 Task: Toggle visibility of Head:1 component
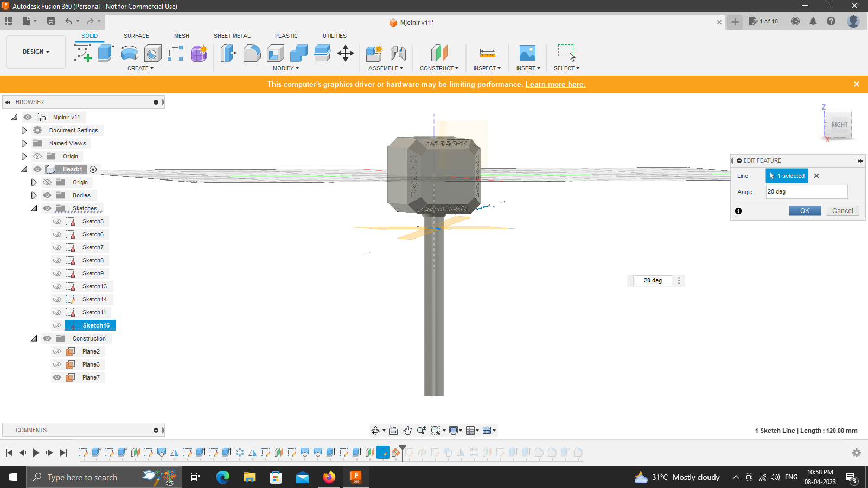[x=37, y=169]
